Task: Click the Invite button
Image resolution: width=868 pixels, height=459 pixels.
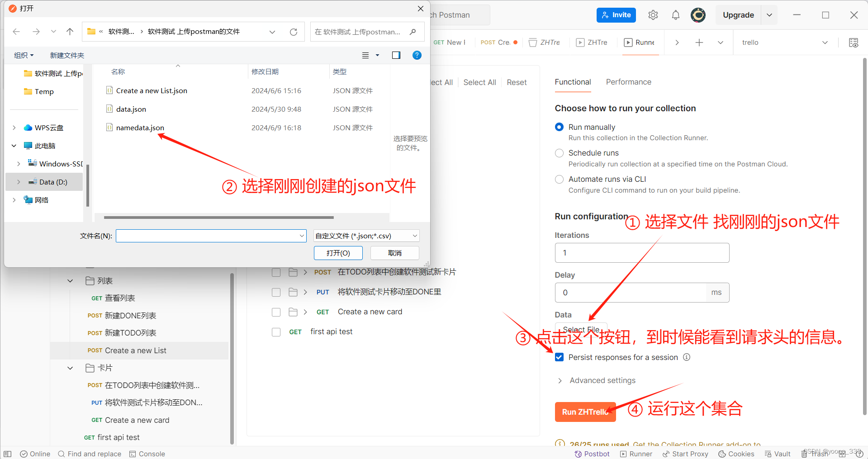Action: point(616,15)
